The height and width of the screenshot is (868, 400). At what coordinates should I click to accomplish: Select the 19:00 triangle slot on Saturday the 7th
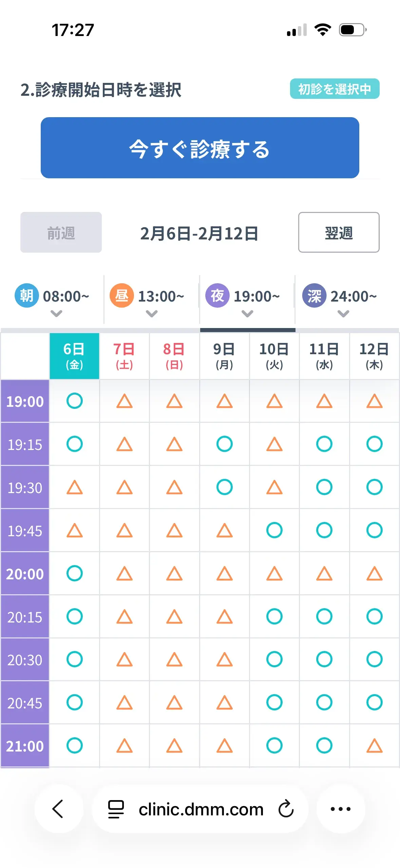point(124,401)
